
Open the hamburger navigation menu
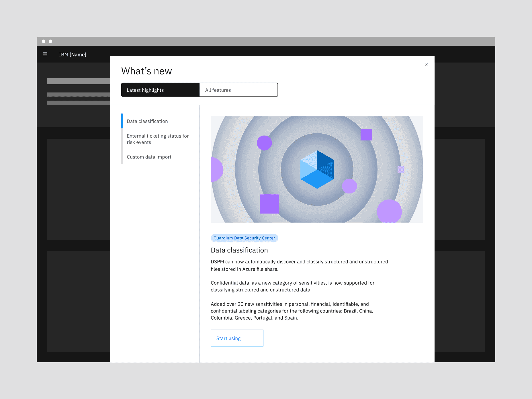click(45, 54)
